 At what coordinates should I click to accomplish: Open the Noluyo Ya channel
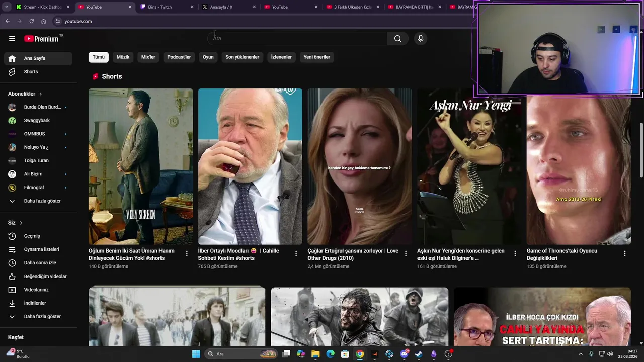38,147
